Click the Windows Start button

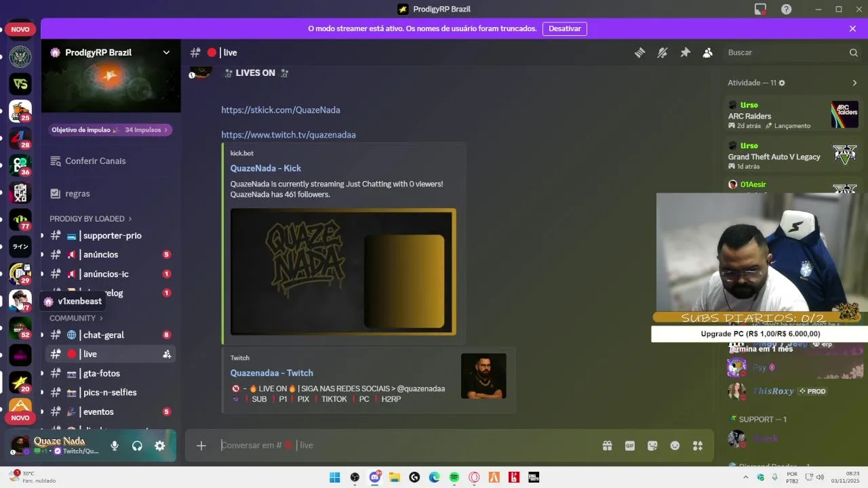(x=334, y=477)
